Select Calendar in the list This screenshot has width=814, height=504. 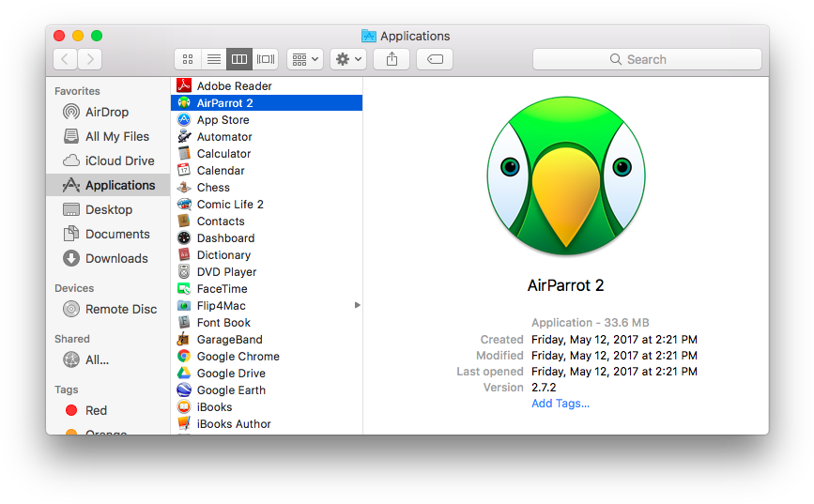tap(267, 171)
